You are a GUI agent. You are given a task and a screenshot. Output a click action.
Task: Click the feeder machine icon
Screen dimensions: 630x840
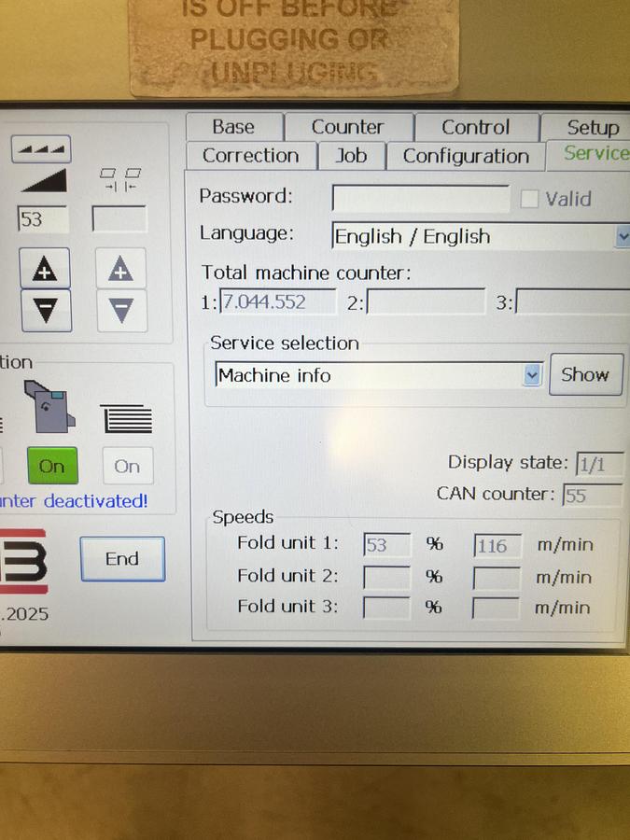(51, 407)
